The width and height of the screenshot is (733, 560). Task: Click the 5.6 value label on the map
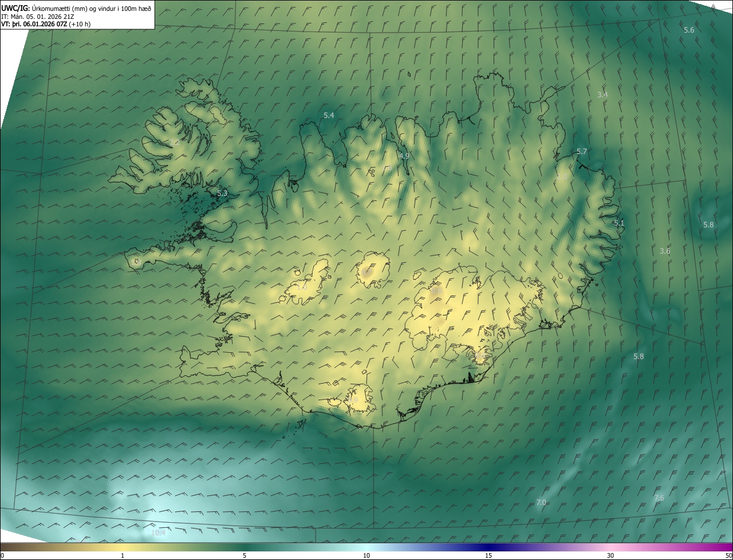point(689,30)
